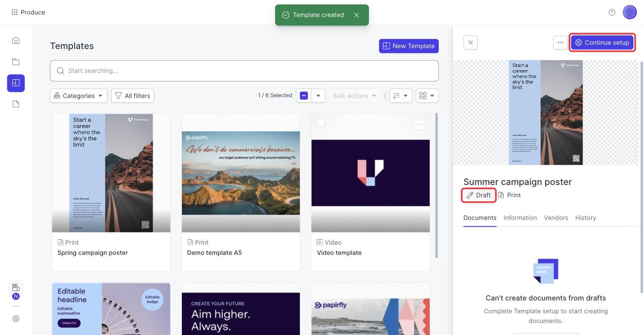Switch to the Documents tab

(480, 218)
